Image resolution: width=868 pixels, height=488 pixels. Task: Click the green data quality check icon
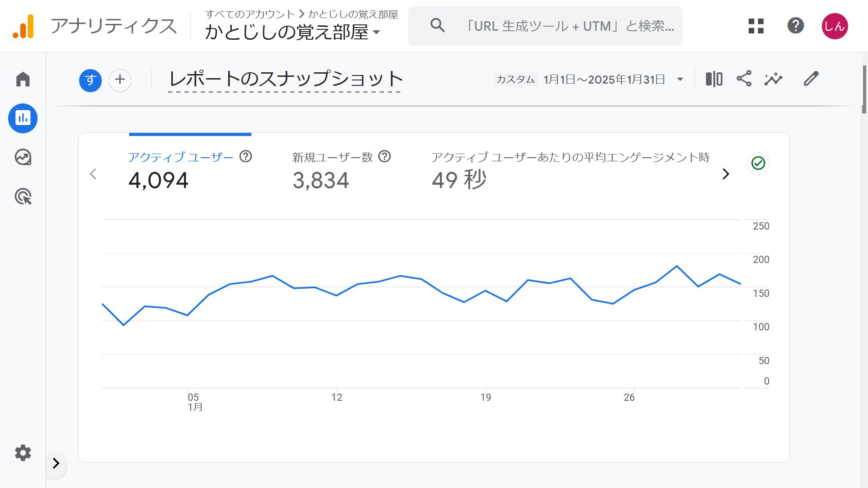click(x=758, y=163)
